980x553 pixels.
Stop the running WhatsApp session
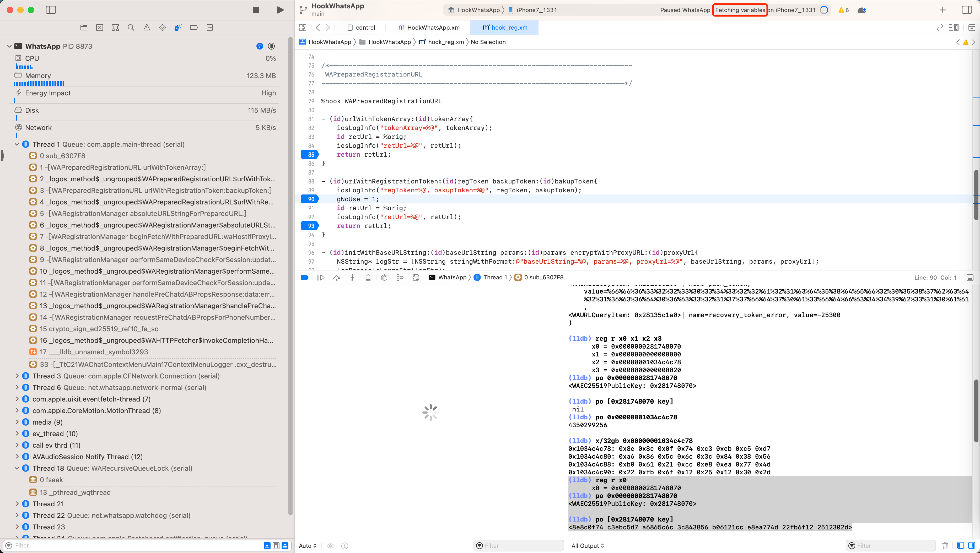click(256, 10)
